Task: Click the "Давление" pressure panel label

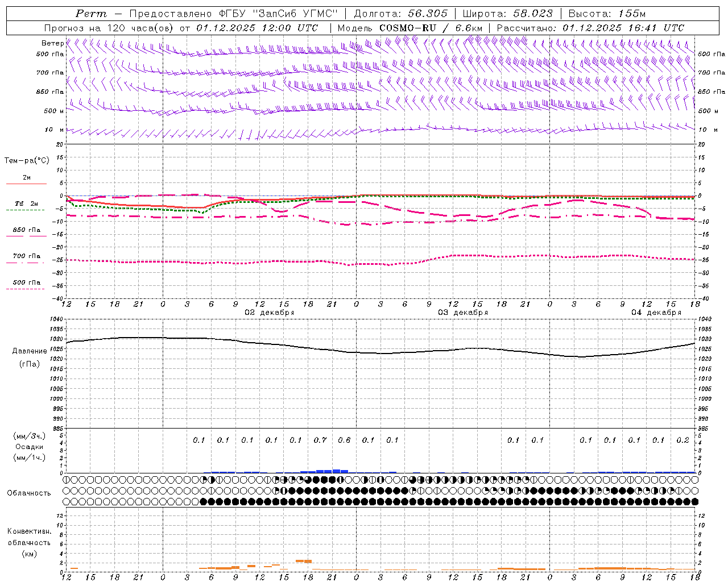Action: pyautogui.click(x=30, y=351)
